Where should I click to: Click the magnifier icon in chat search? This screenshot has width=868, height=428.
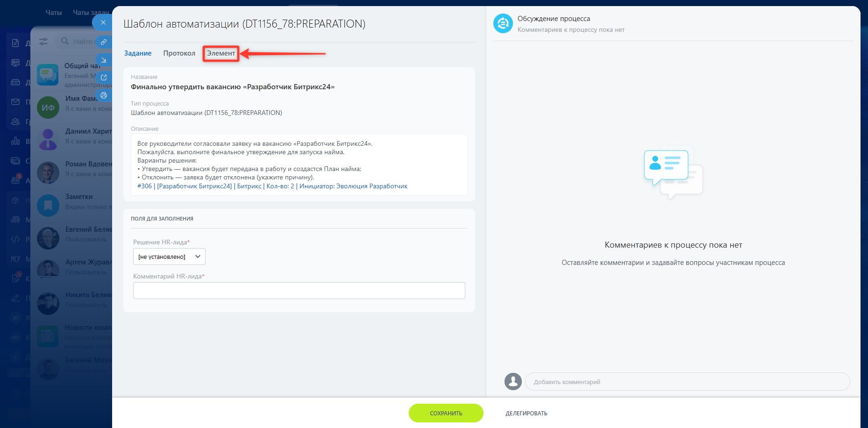point(65,41)
